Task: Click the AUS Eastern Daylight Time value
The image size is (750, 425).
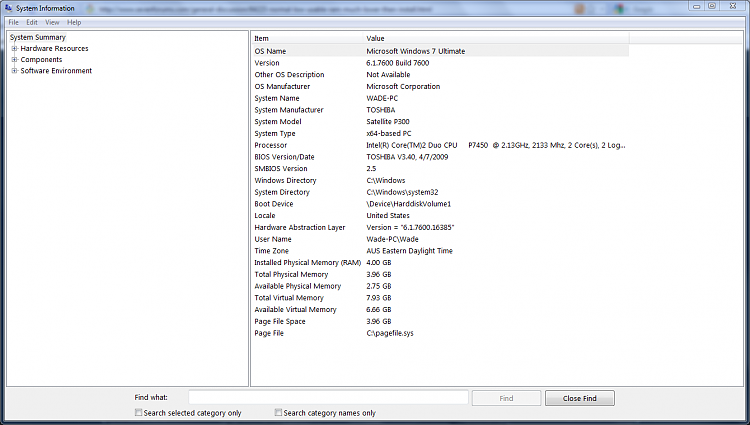Action: (409, 251)
